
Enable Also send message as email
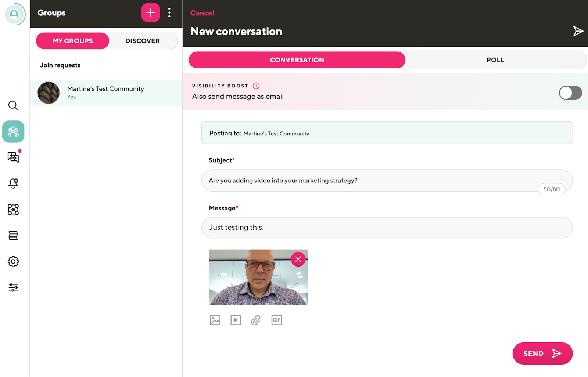point(570,93)
